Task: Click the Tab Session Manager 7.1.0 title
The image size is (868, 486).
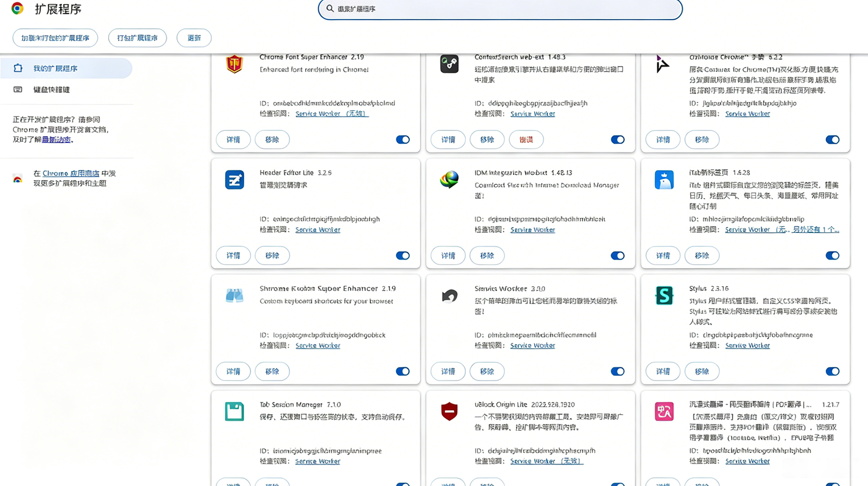Action: pos(300,404)
